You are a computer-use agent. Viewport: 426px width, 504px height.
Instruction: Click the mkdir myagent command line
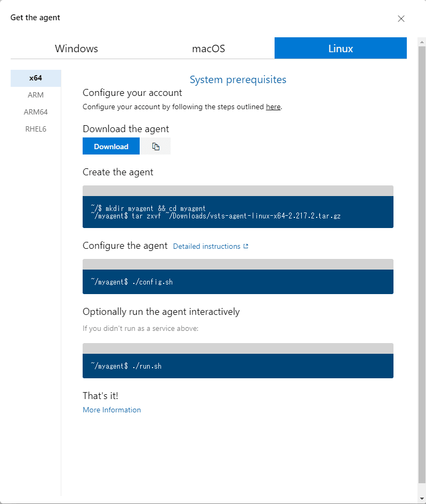pyautogui.click(x=148, y=208)
